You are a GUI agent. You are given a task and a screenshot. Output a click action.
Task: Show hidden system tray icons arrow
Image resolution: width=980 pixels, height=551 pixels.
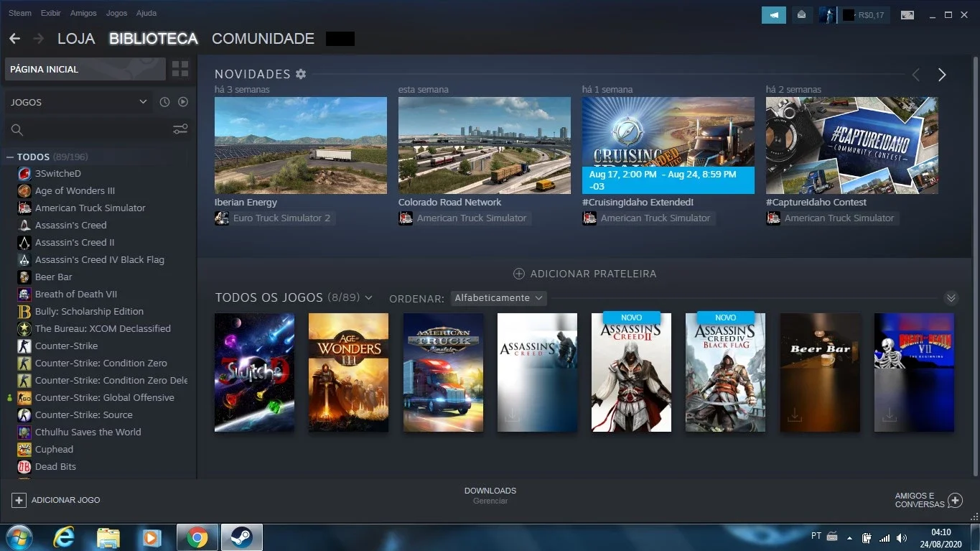pos(850,537)
